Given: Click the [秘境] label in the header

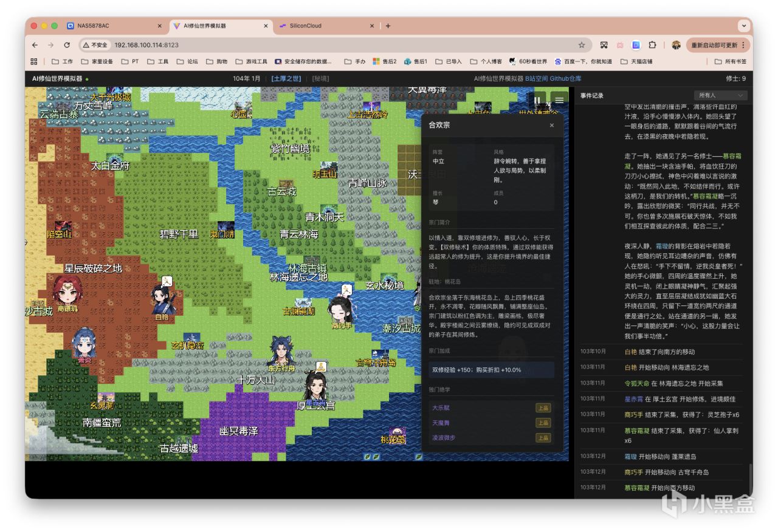Looking at the screenshot, I should (320, 78).
